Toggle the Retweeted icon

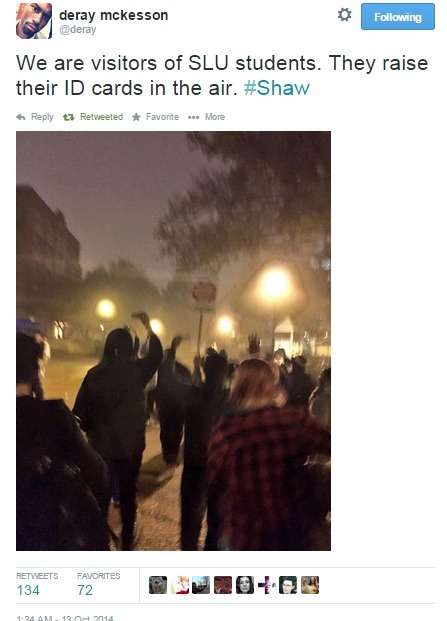[x=68, y=117]
